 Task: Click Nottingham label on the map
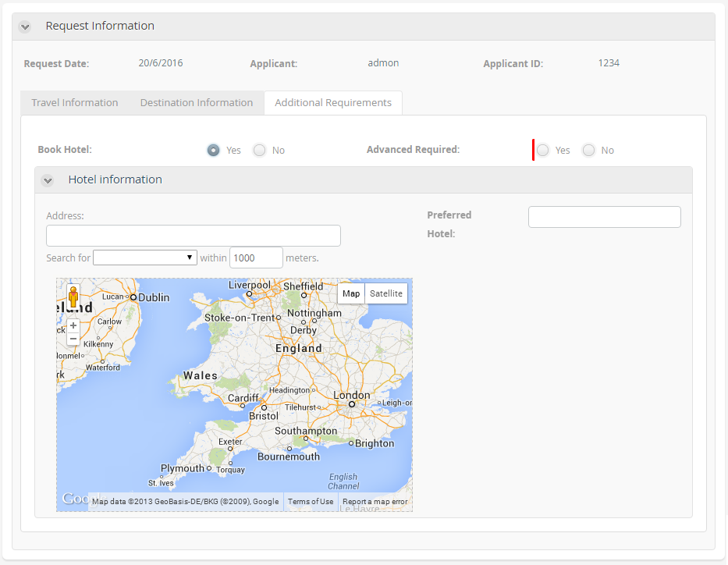tap(314, 313)
